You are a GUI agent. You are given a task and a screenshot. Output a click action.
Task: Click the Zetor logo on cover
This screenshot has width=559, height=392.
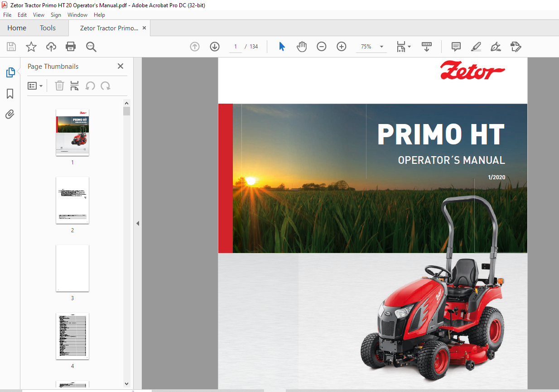tap(472, 70)
